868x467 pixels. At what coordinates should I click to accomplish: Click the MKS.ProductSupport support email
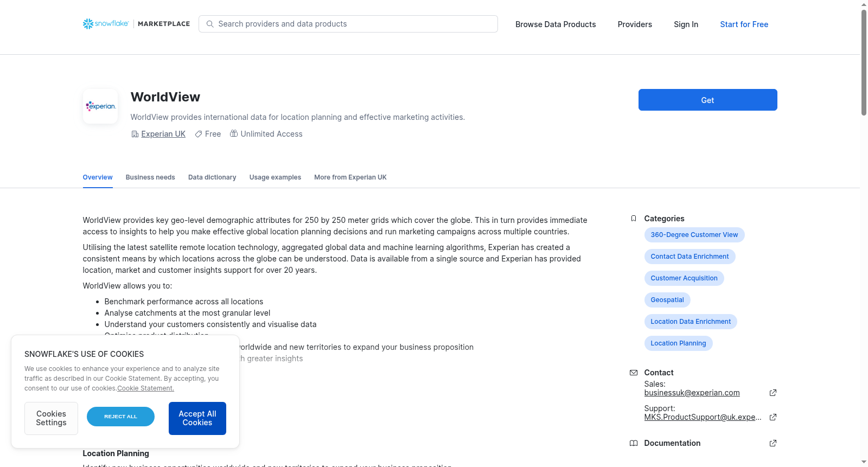click(703, 417)
